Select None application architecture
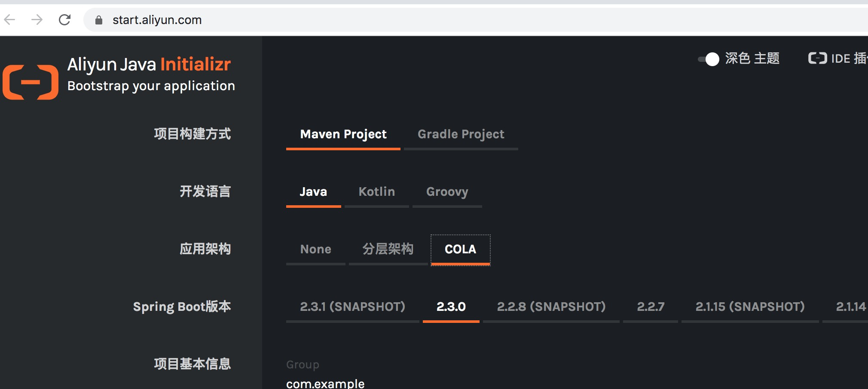The image size is (868, 389). click(x=316, y=250)
